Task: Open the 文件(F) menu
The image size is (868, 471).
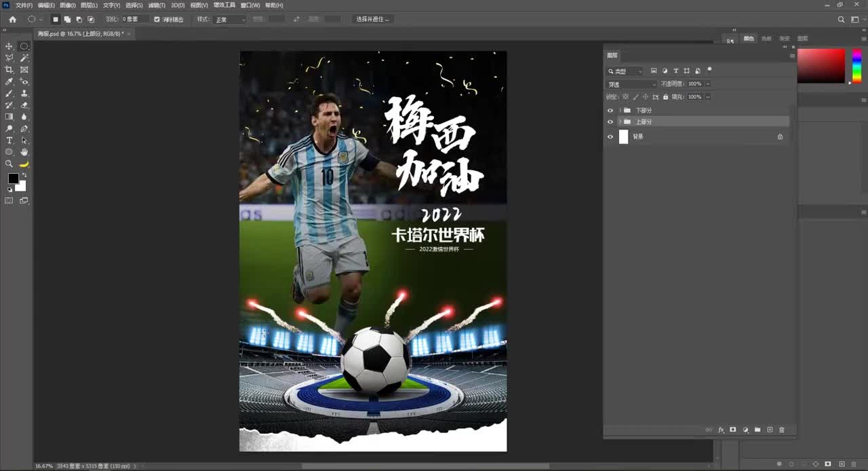Action: (x=24, y=5)
